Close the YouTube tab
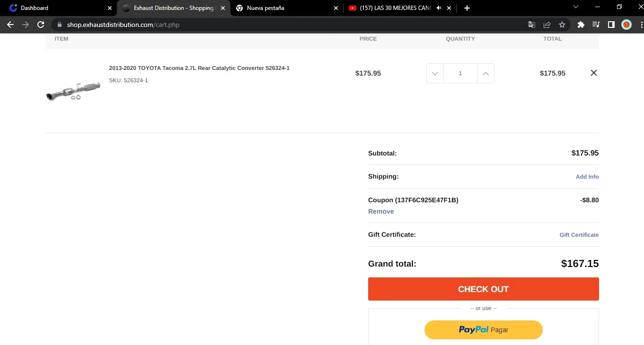Image resolution: width=644 pixels, height=345 pixels. pyautogui.click(x=449, y=8)
